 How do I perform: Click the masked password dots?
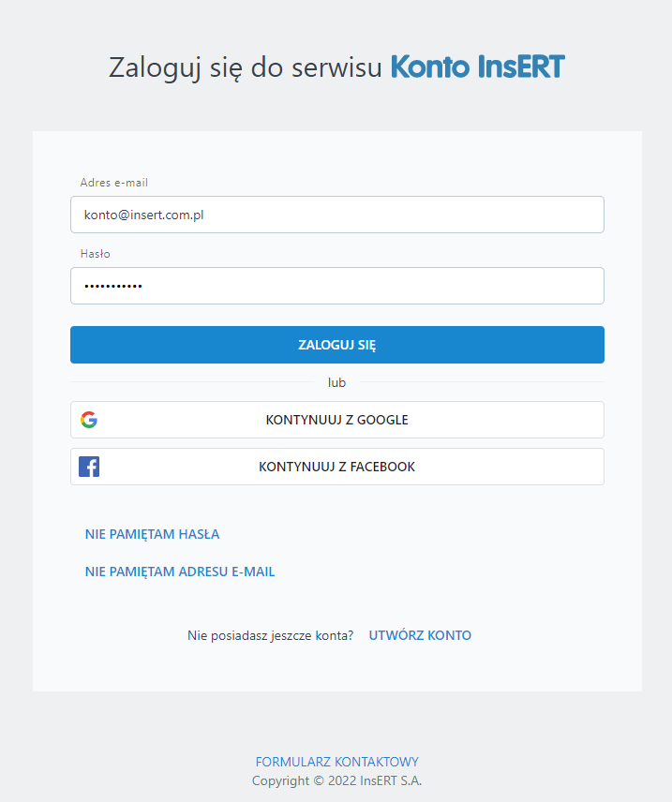[x=113, y=286]
